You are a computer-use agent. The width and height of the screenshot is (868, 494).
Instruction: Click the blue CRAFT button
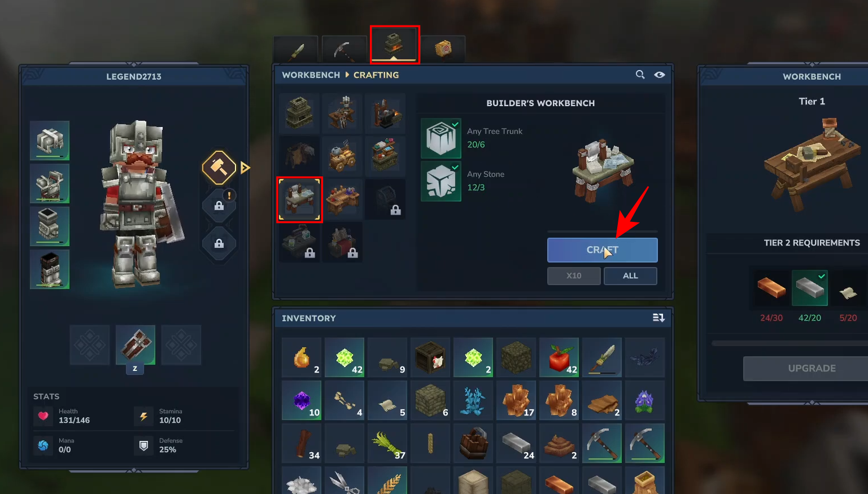pyautogui.click(x=602, y=250)
